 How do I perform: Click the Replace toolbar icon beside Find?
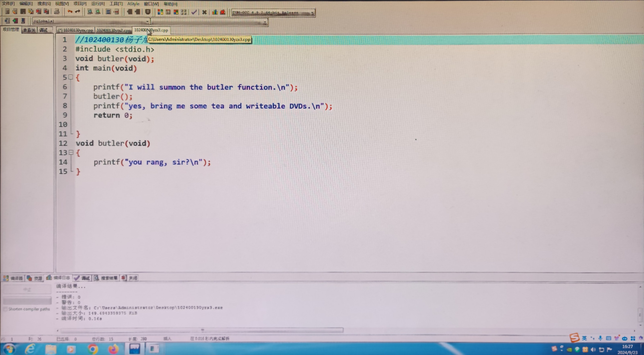point(98,12)
